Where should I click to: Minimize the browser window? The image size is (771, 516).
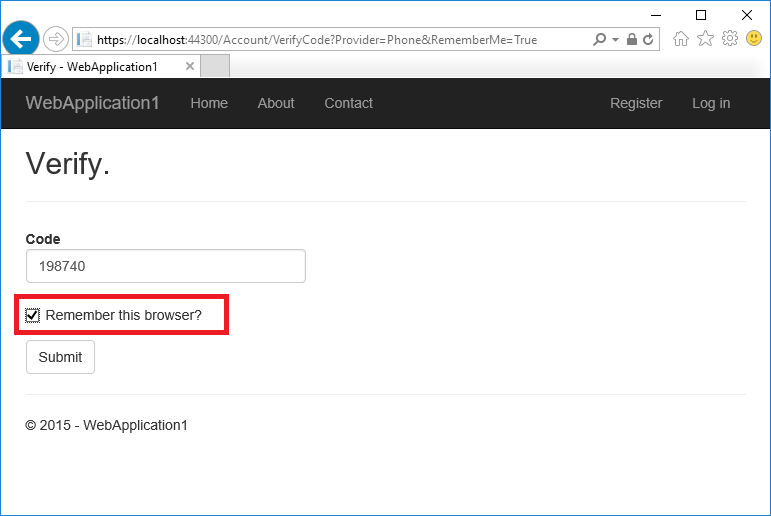656,15
